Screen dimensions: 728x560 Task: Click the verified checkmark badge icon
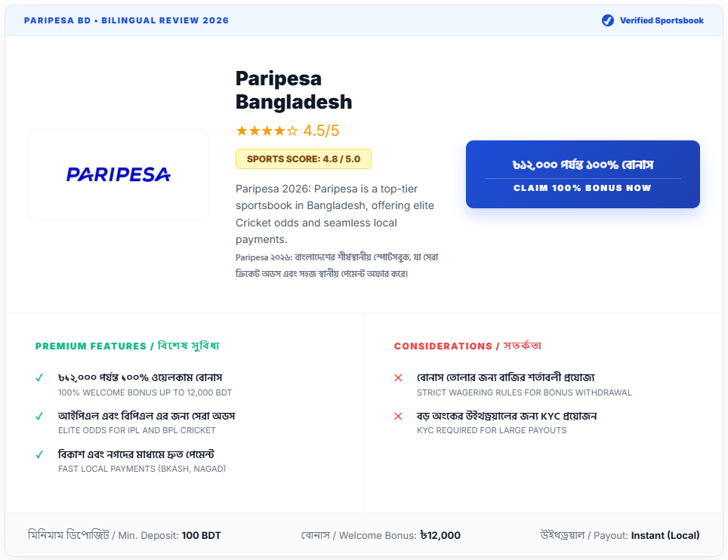(x=608, y=20)
